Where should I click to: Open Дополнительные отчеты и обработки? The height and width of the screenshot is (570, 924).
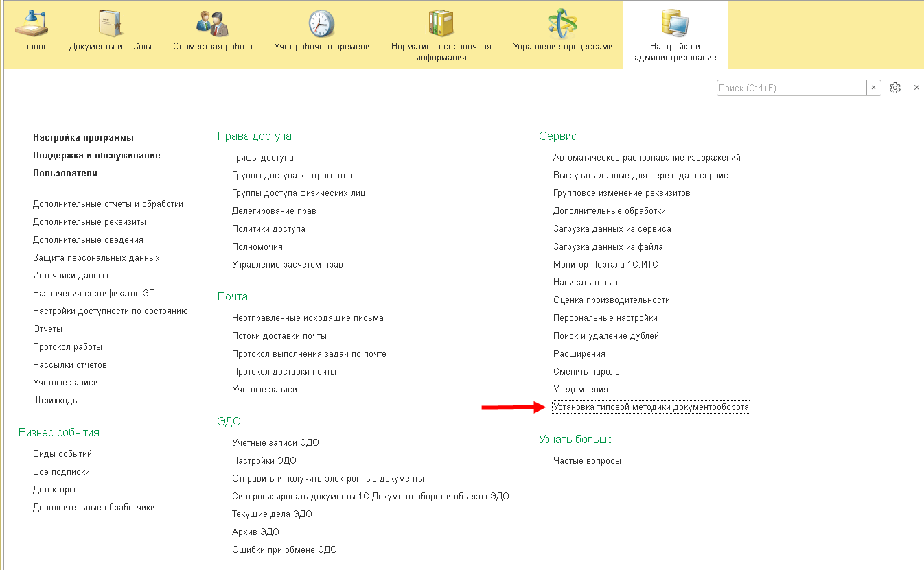pos(108,204)
